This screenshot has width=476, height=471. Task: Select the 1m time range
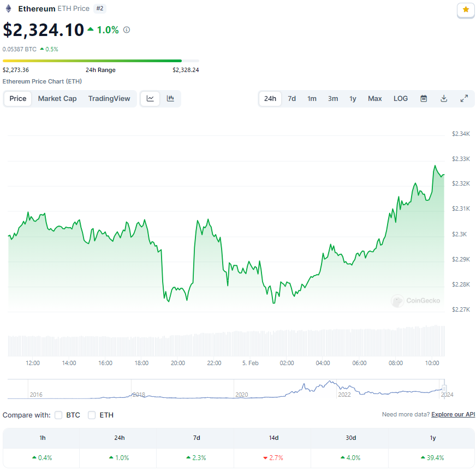[312, 99]
